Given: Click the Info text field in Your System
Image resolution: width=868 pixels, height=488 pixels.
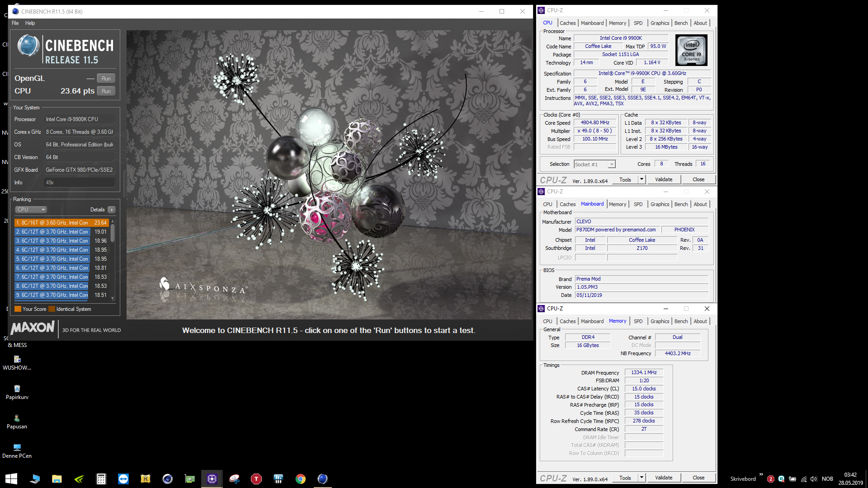Looking at the screenshot, I should point(80,183).
